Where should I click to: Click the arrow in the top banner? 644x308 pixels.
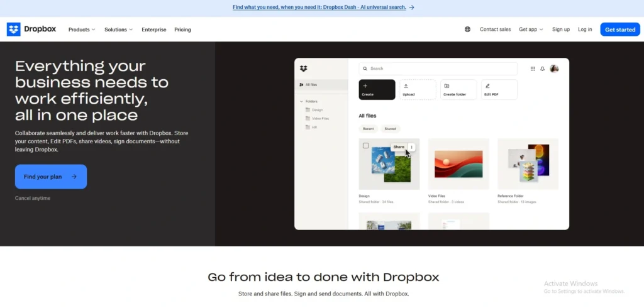pos(411,8)
